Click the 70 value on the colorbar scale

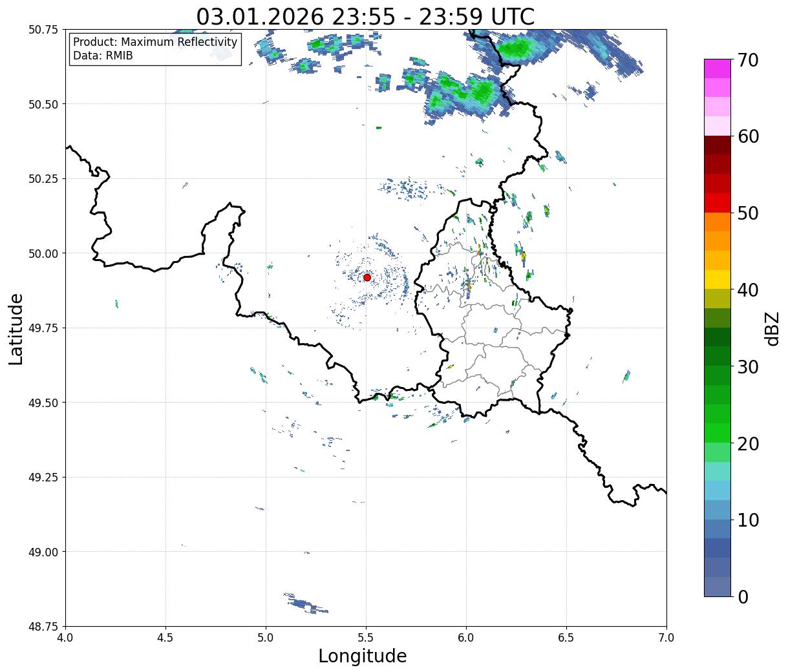(x=748, y=60)
